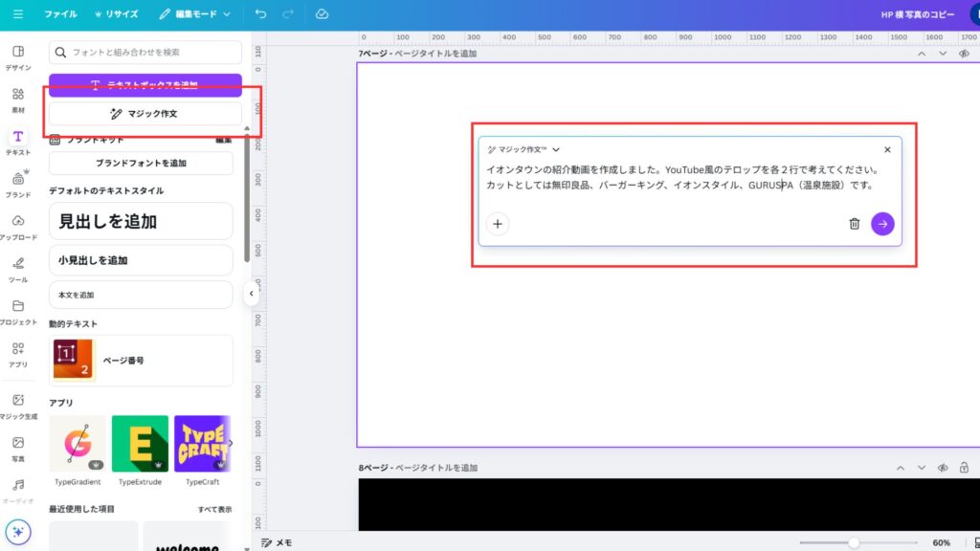The height and width of the screenshot is (551, 980).
Task: Toggle visibility of page 7
Action: [x=964, y=54]
